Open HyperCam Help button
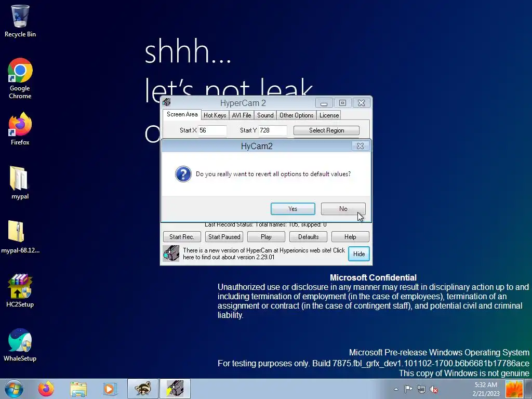 350,237
